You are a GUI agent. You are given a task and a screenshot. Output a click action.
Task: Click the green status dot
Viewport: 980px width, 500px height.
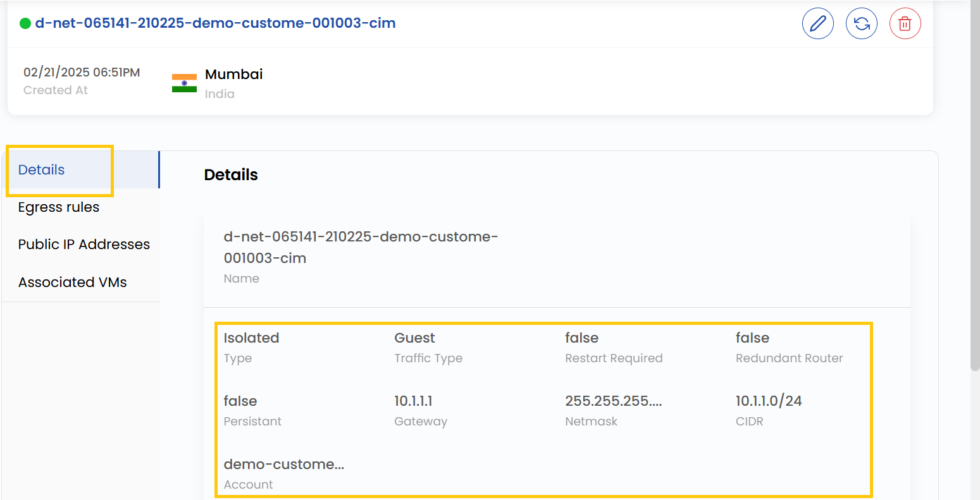click(x=25, y=24)
